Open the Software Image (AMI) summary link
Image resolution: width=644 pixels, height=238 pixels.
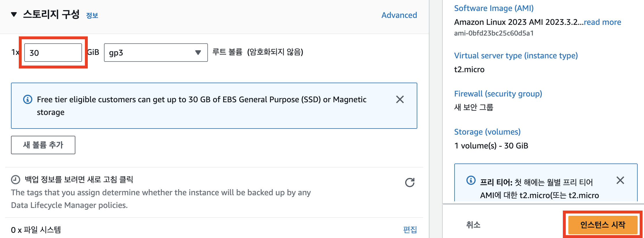click(494, 8)
